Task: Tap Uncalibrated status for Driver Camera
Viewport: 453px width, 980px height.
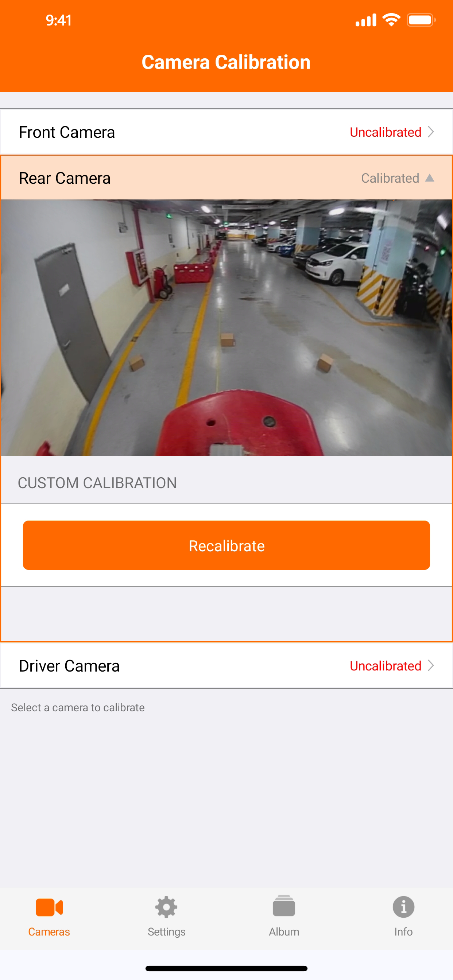Action: point(385,666)
